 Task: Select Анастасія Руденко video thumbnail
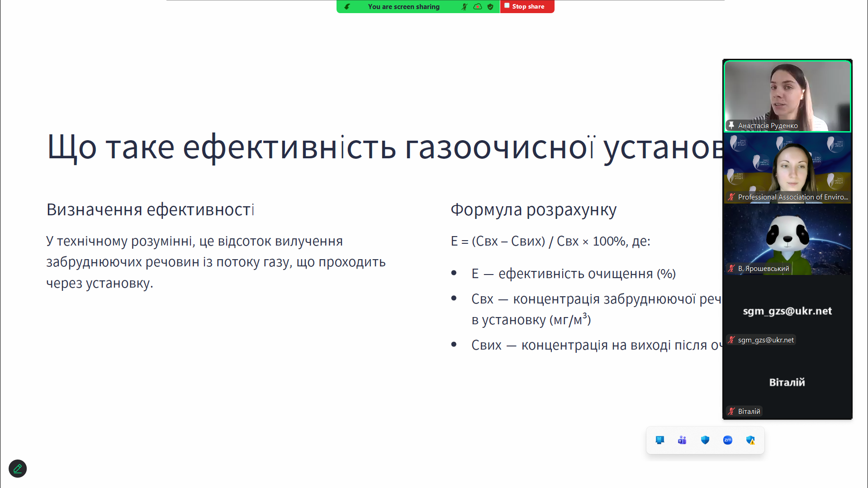[x=787, y=96]
